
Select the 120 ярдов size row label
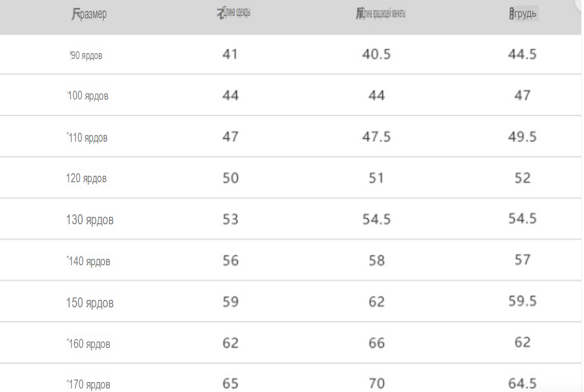[87, 178]
